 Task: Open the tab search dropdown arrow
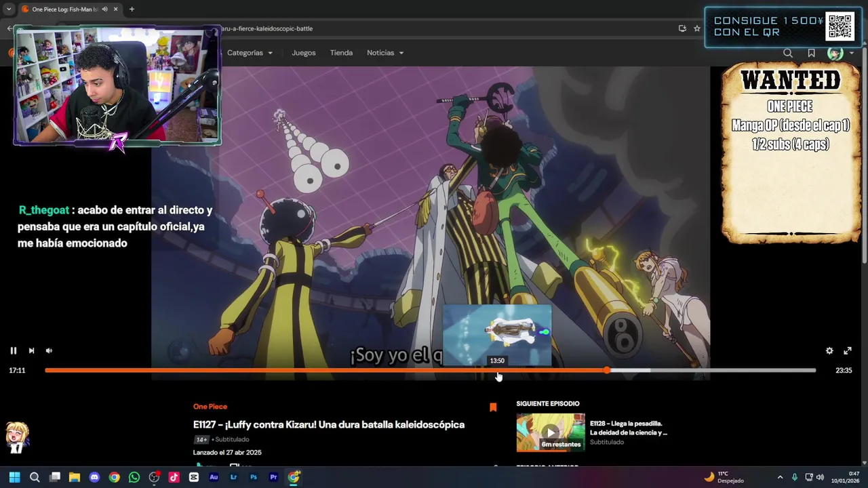8,9
